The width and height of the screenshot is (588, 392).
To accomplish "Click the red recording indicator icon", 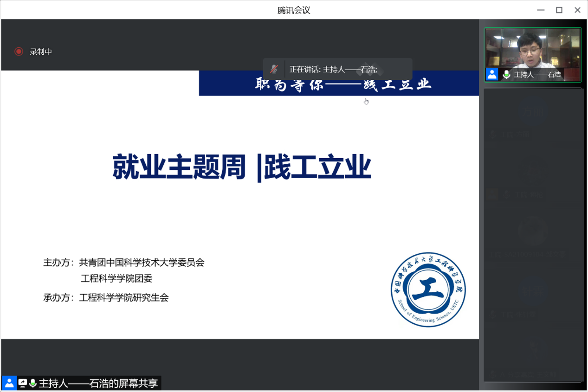I will point(19,51).
